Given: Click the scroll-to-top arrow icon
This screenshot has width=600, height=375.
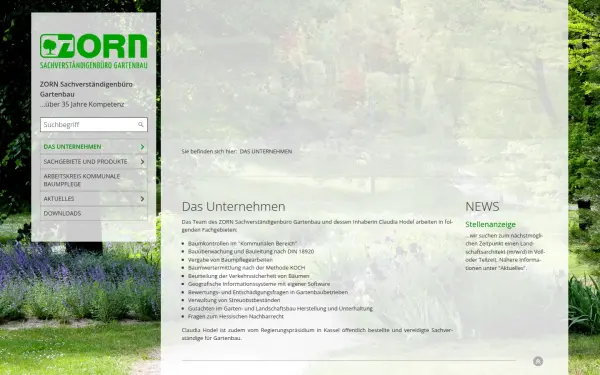Looking at the screenshot, I should (538, 361).
